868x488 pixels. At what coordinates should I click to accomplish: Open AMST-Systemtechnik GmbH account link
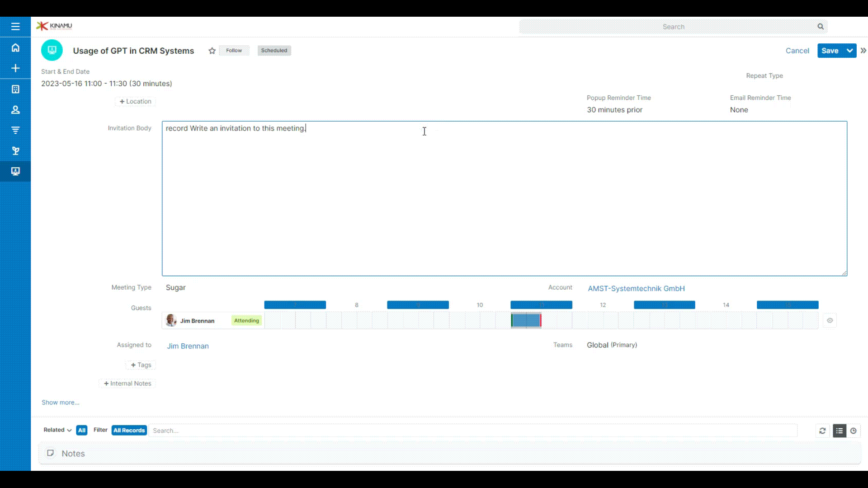point(636,288)
